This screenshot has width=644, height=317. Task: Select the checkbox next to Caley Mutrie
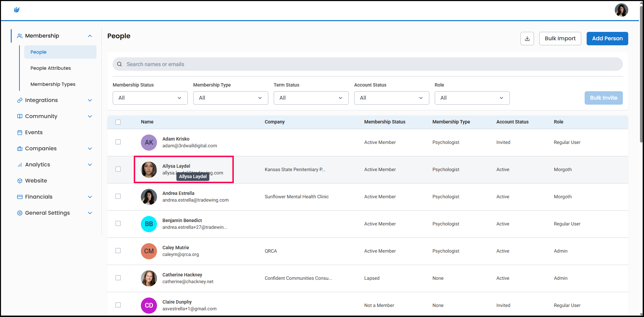point(118,251)
